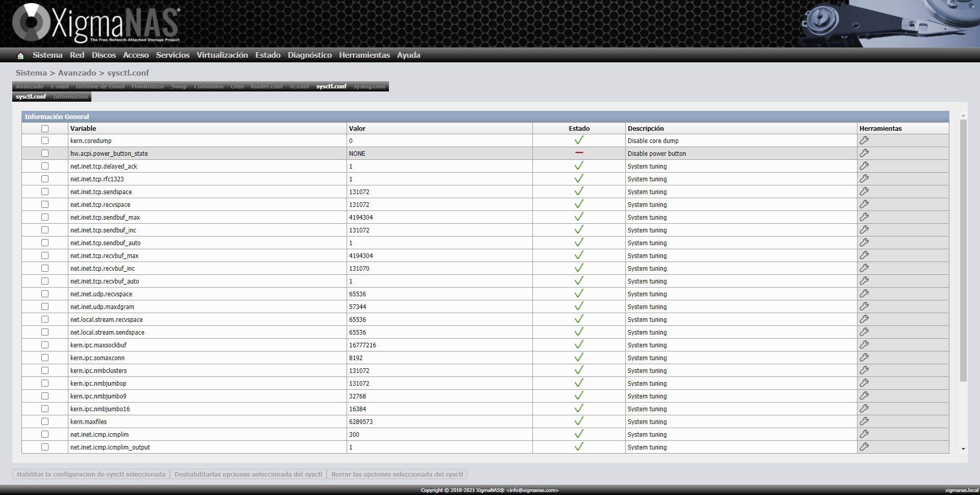The image size is (980, 495).
Task: Check the kern.ipc.nmbclusters row checkbox
Action: [x=45, y=370]
